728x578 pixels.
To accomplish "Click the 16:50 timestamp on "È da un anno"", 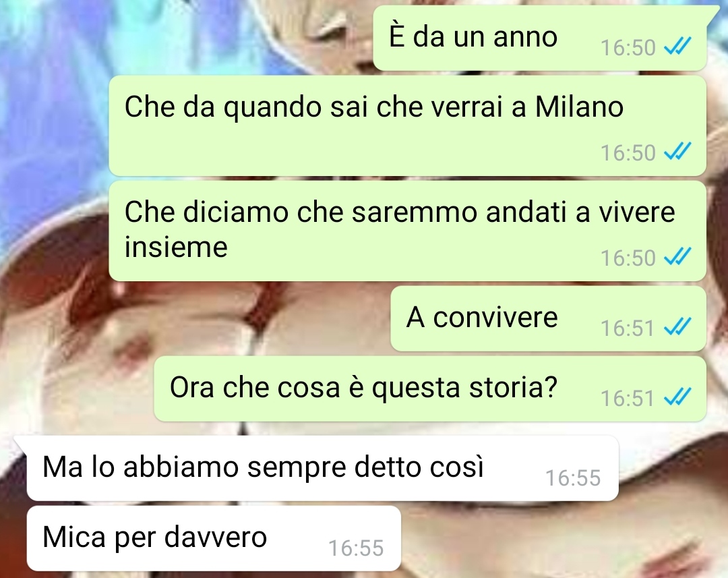I will click(x=628, y=47).
